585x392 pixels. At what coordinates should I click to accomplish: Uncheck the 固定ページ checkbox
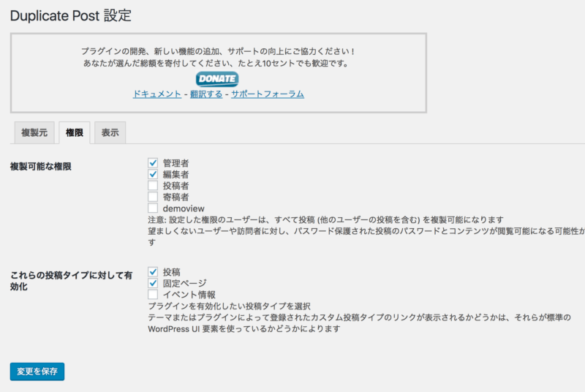coord(153,283)
